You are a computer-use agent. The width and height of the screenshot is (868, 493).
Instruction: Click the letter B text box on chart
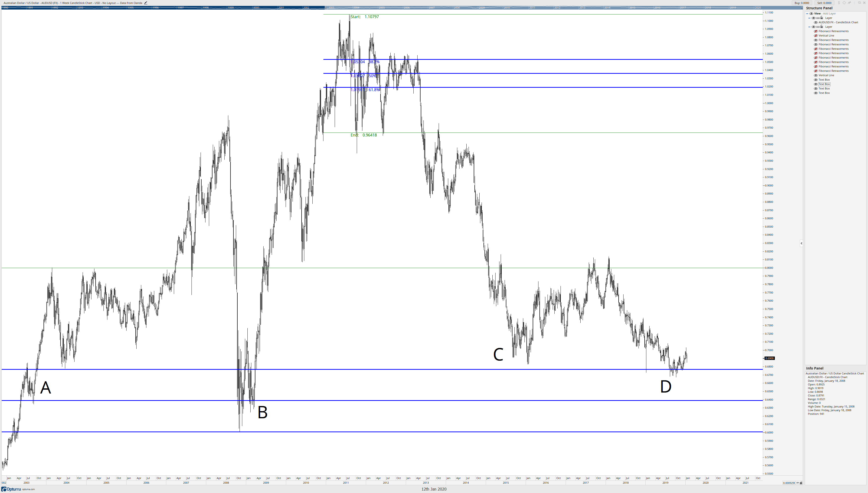(263, 412)
